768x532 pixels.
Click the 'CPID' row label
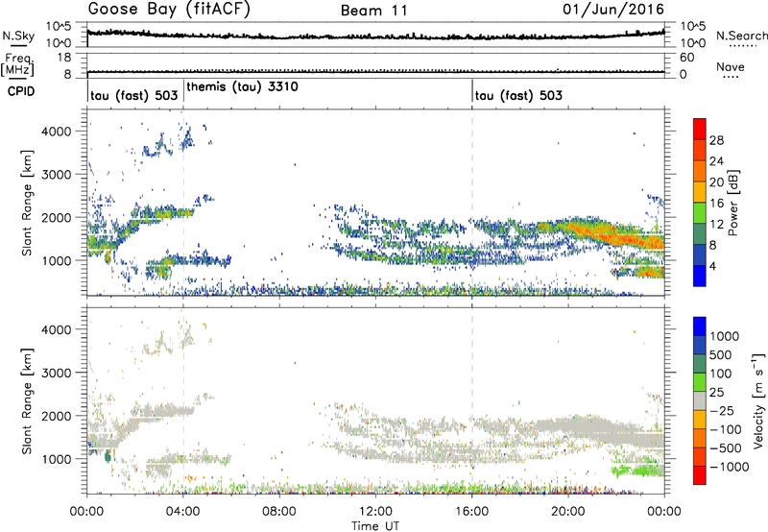[21, 91]
